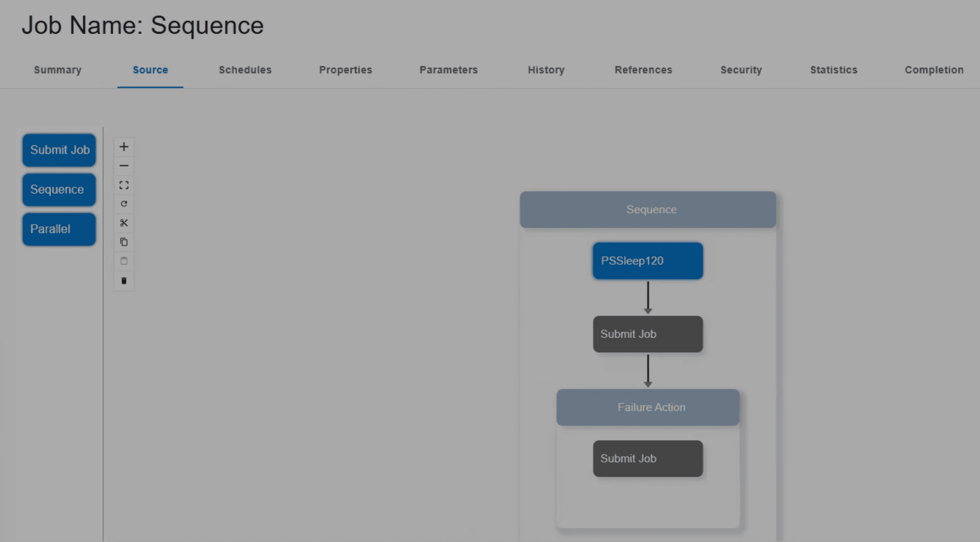Click the reset/refresh view icon
The height and width of the screenshot is (542, 980).
pos(124,204)
